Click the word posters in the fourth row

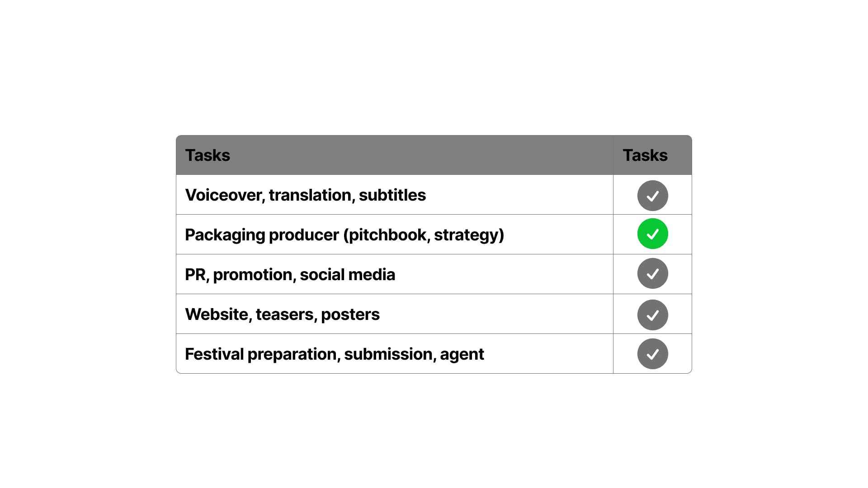pyautogui.click(x=350, y=314)
